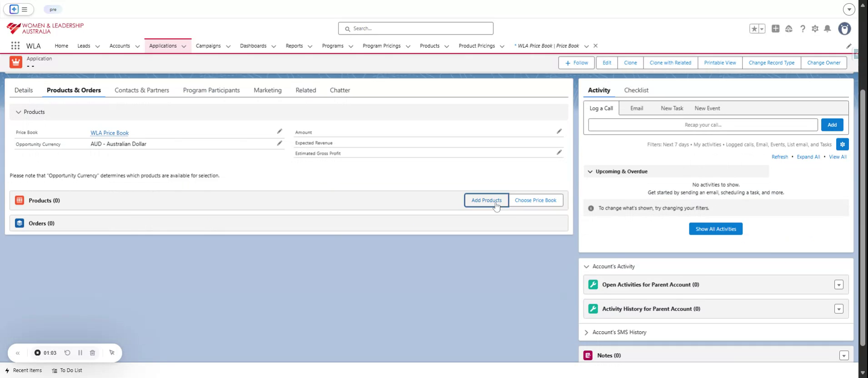Switch to the Details tab

point(24,90)
